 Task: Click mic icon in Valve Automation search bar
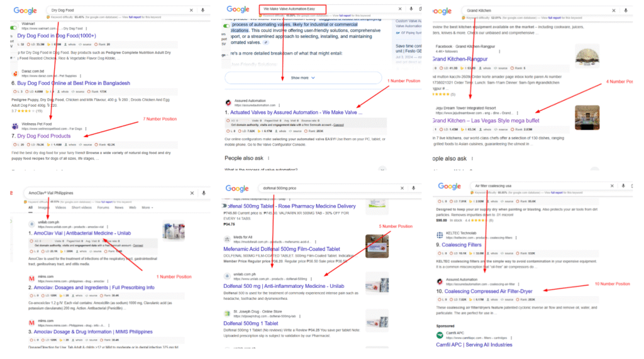coord(411,9)
